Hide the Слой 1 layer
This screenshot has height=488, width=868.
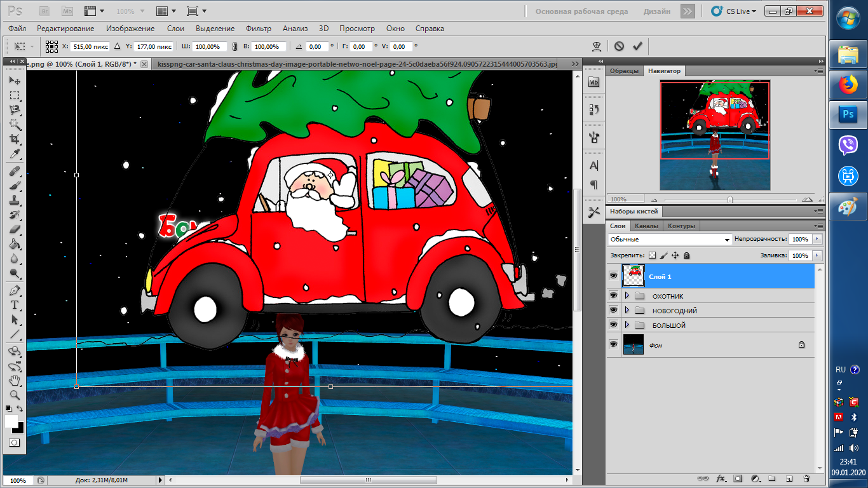(613, 276)
